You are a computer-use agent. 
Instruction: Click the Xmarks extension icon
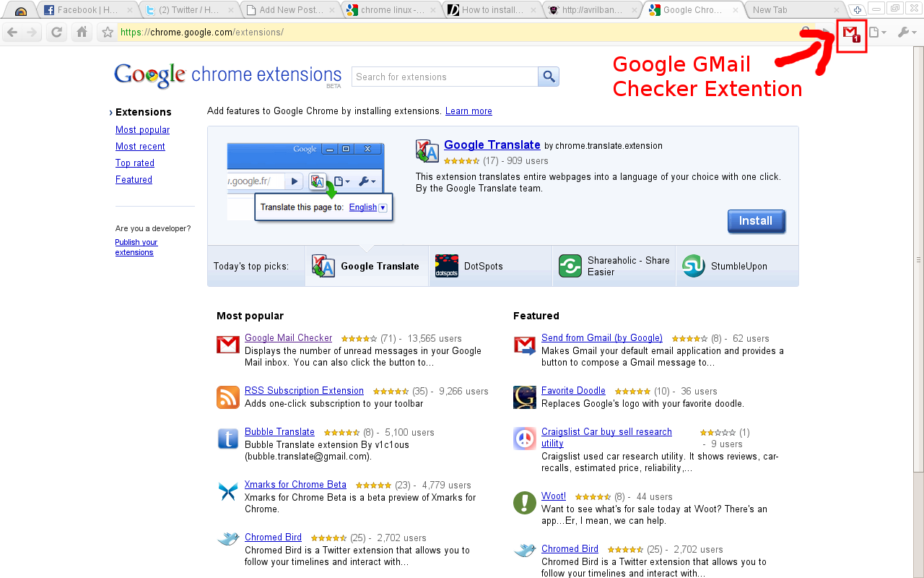coord(228,491)
